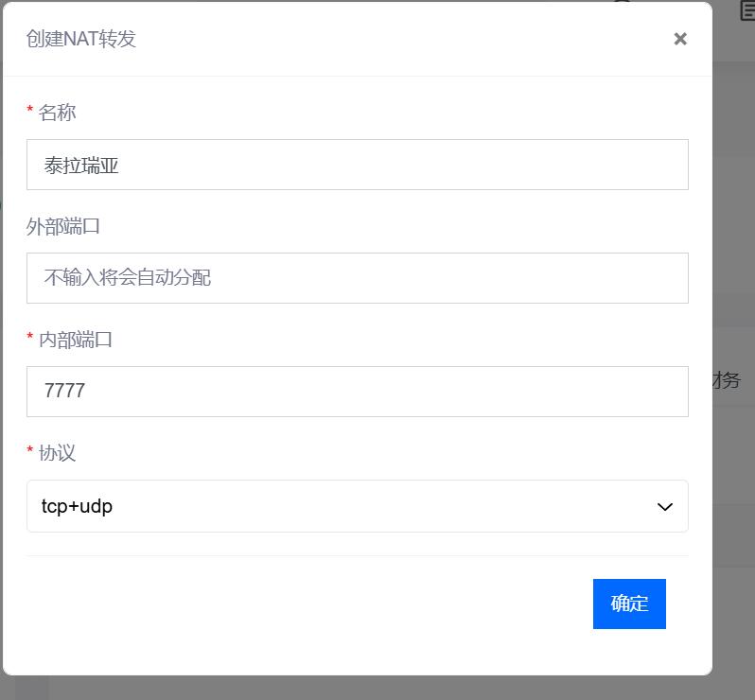Click the 外部端口 field label

tap(63, 226)
